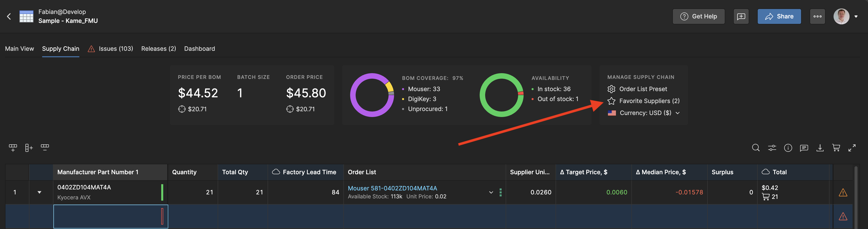Open Favorite Suppliers (2) link
This screenshot has height=229, width=868.
pyautogui.click(x=649, y=101)
